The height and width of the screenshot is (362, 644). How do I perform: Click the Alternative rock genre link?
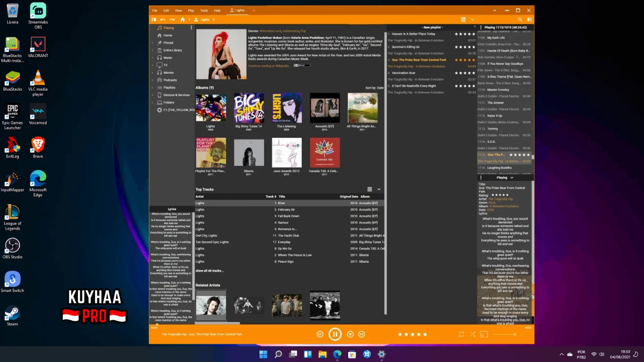(270, 31)
